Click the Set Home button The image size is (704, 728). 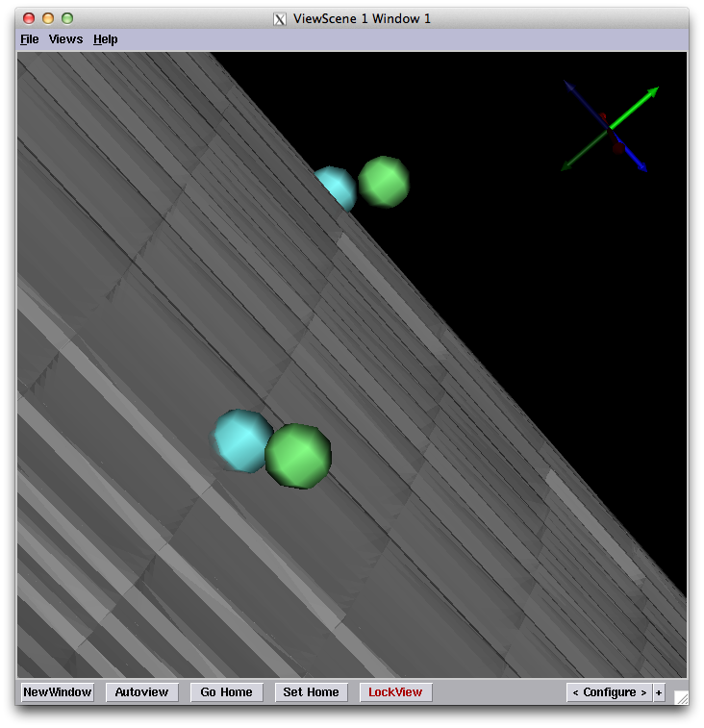coord(312,692)
